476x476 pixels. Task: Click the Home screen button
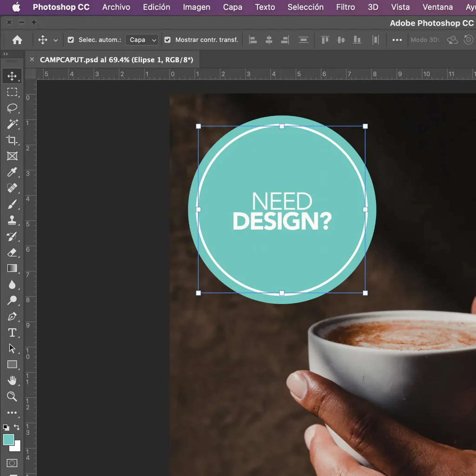click(17, 40)
